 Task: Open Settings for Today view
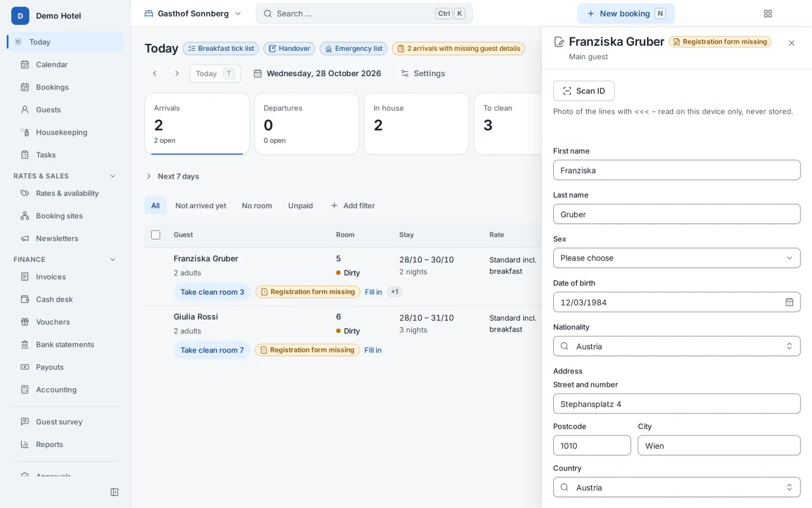[x=422, y=74]
